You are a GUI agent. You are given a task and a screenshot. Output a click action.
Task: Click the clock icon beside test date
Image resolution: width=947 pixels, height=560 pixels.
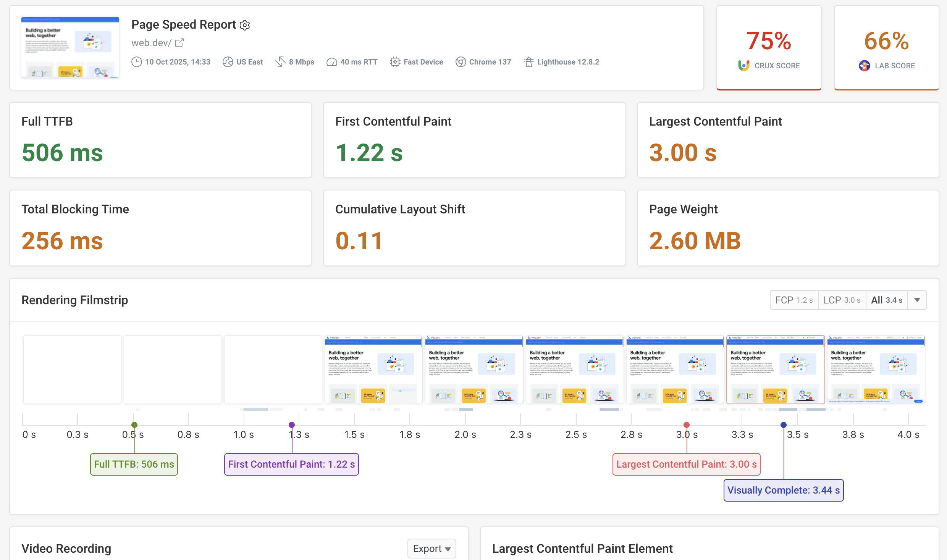coord(136,62)
